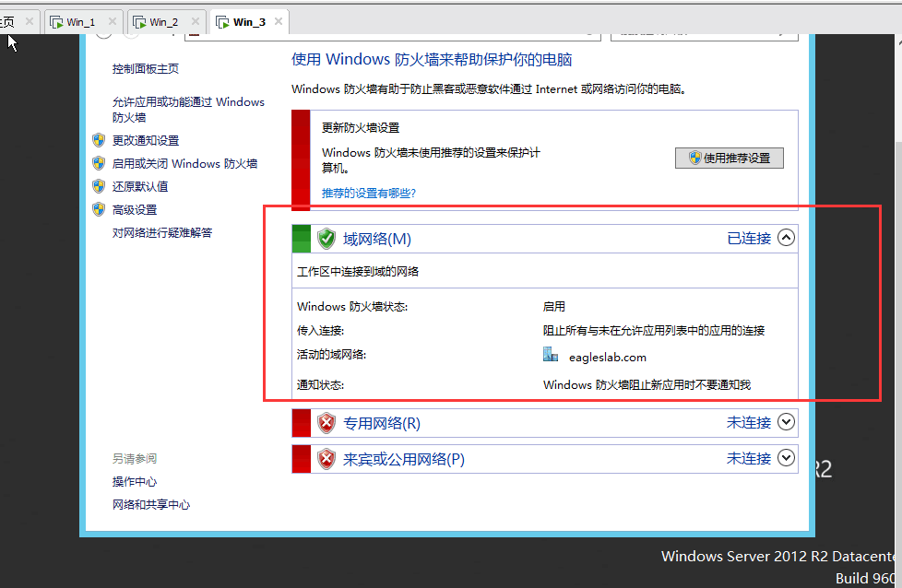The image size is (902, 588).
Task: Click the 启用 firewall state value
Action: (x=554, y=307)
